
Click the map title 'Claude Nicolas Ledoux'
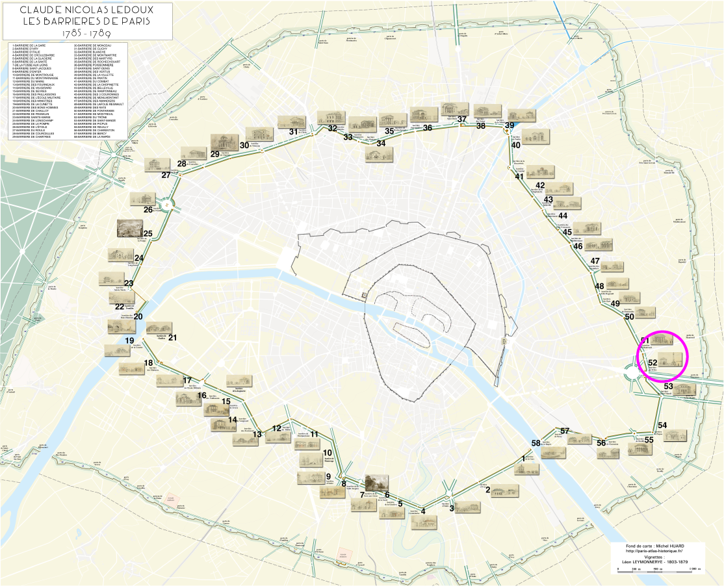86,11
